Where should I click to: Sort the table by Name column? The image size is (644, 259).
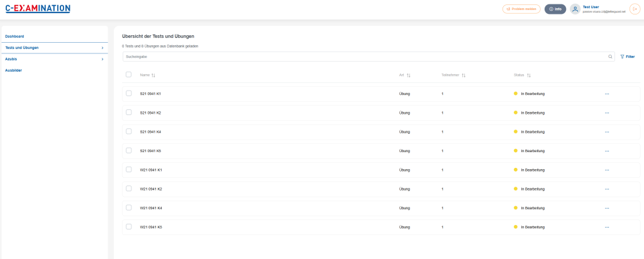(153, 75)
